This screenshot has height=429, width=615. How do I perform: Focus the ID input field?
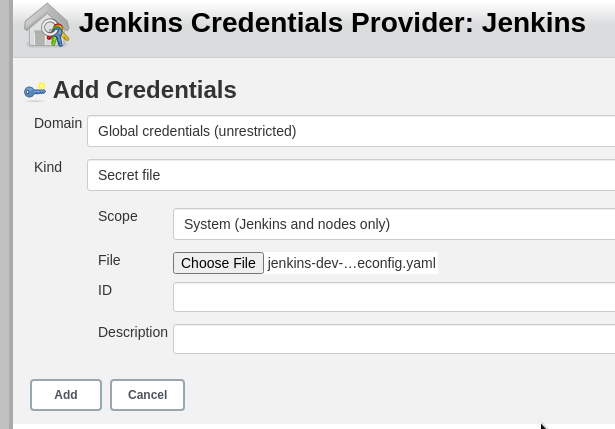[394, 297]
